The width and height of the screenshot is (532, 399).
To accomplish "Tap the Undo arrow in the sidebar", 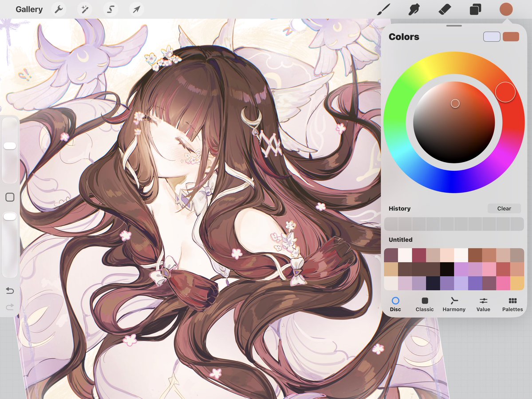I will (x=10, y=290).
